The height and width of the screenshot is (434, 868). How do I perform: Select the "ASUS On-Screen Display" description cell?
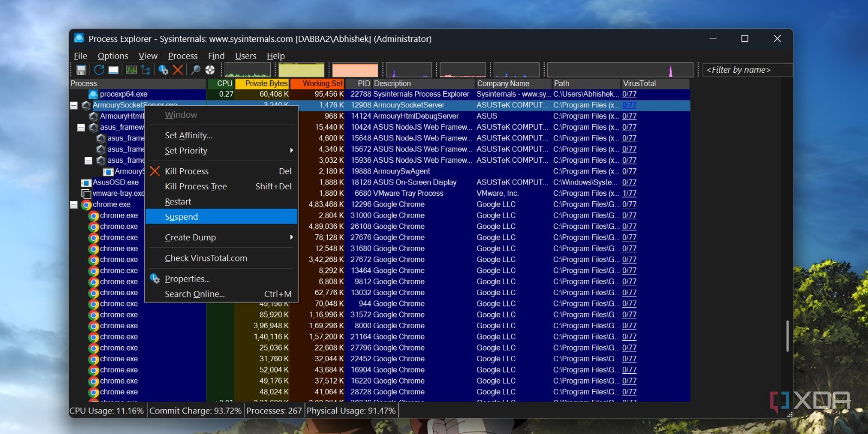click(414, 183)
